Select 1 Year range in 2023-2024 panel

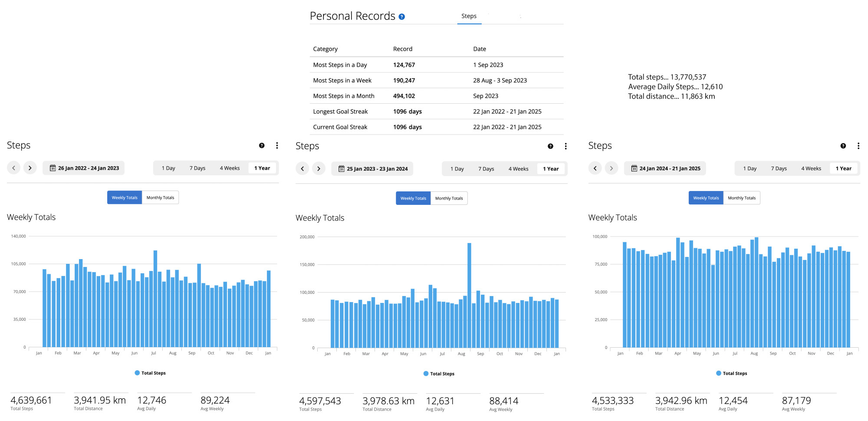click(x=551, y=169)
